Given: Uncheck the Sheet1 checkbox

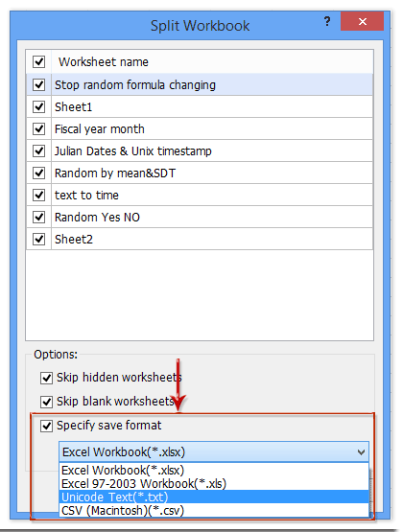Looking at the screenshot, I should pos(39,106).
